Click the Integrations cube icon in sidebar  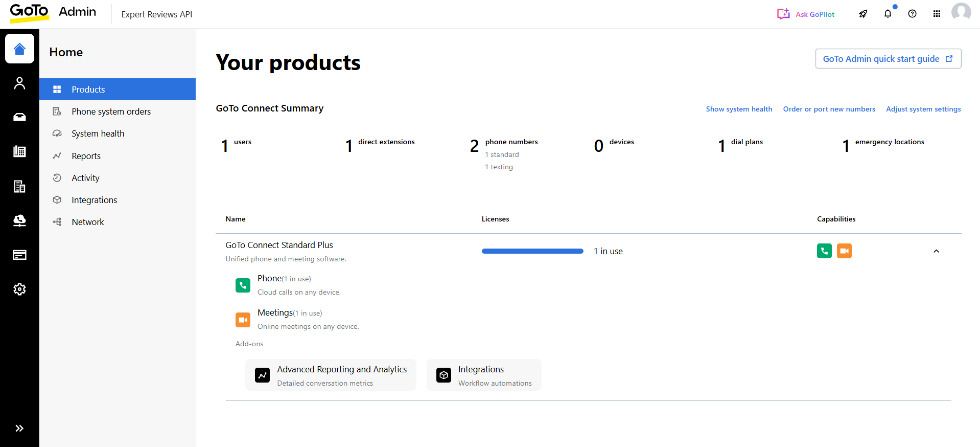pyautogui.click(x=57, y=200)
